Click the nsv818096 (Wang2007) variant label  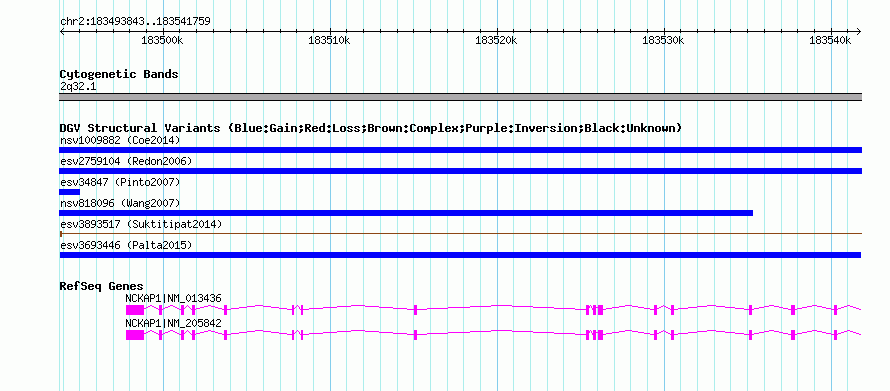pyautogui.click(x=120, y=203)
